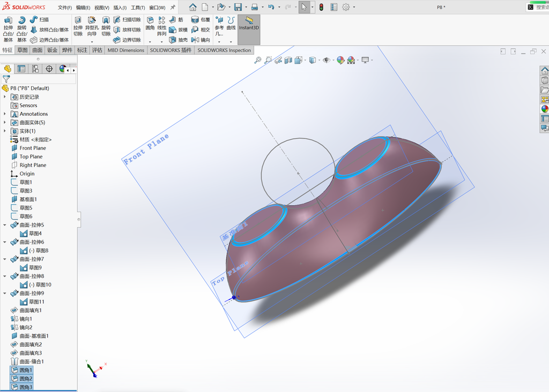Expand the 历史记录 tree node
This screenshot has height=392, width=549.
[4, 97]
